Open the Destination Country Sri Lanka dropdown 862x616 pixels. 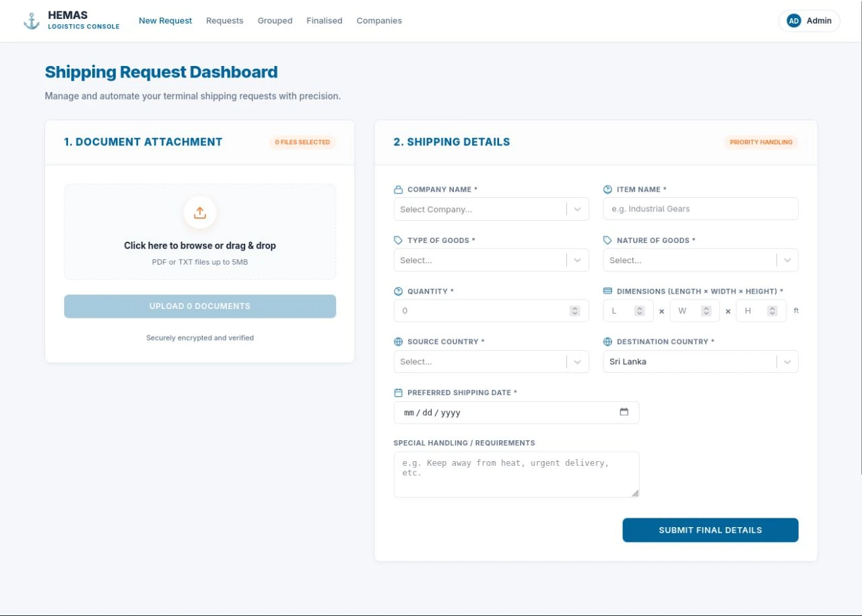(x=700, y=362)
